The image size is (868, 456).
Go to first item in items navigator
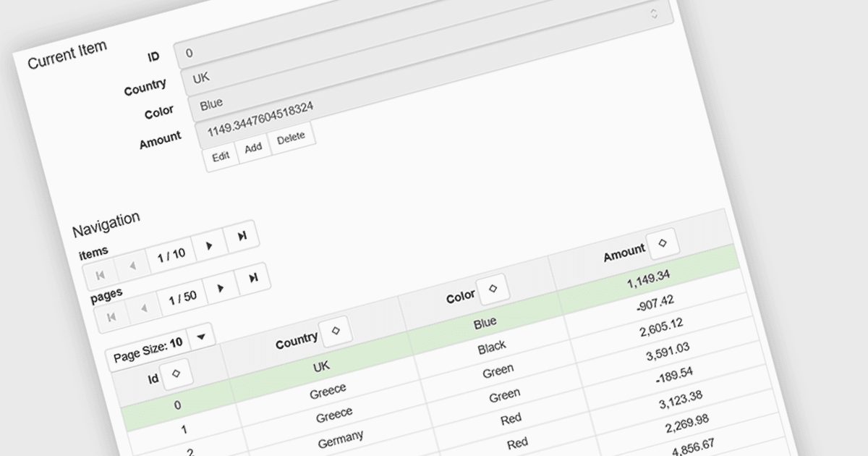point(99,275)
